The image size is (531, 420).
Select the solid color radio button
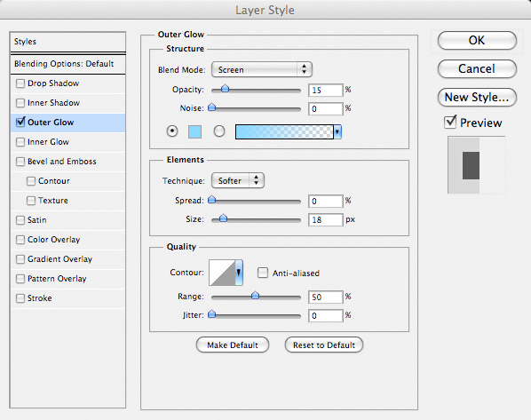click(172, 131)
